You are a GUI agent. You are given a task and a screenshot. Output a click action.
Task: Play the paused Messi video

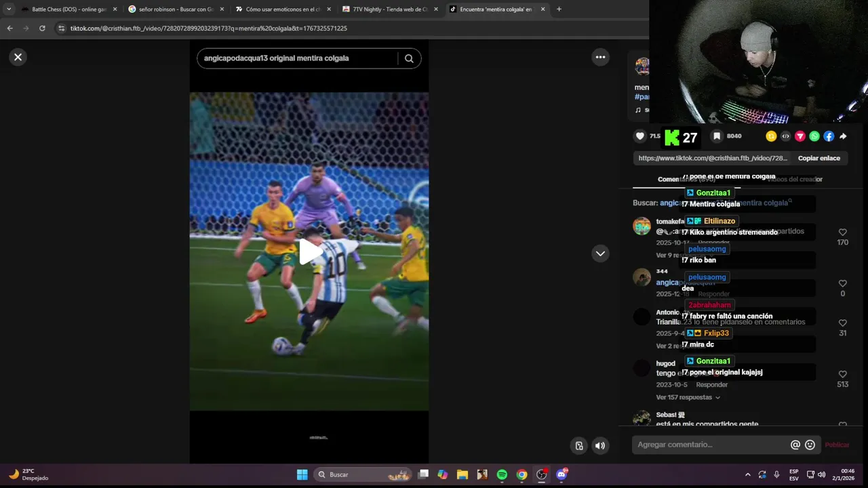tap(309, 251)
